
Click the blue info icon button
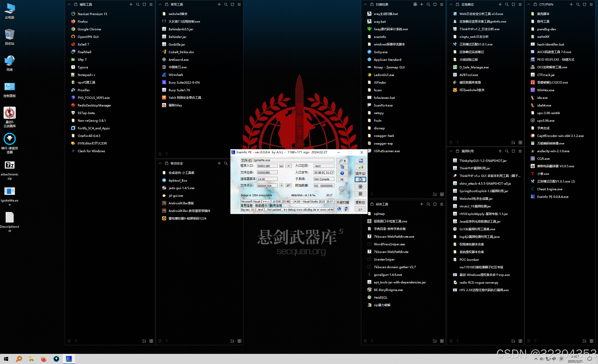click(342, 173)
